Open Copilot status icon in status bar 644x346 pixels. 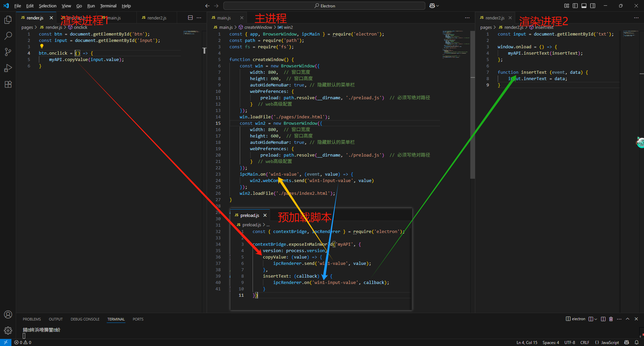pos(627,342)
